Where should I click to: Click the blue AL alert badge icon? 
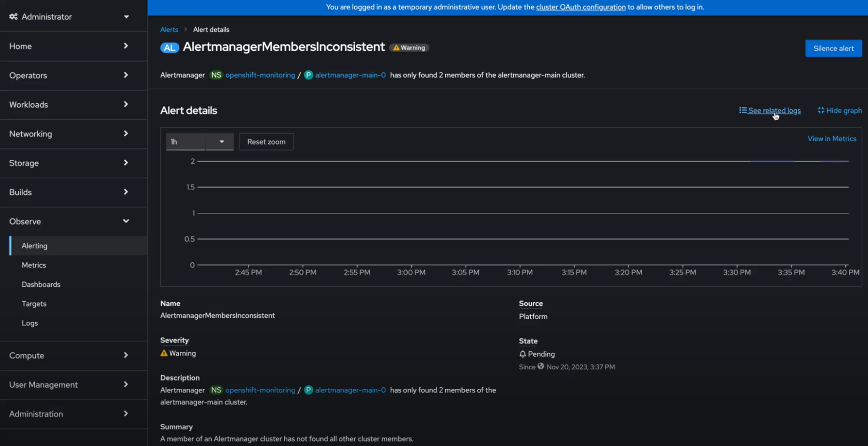pyautogui.click(x=169, y=48)
